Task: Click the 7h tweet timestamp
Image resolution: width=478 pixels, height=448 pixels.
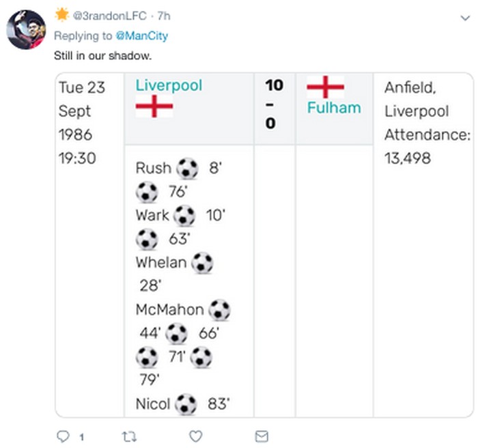Action: (x=163, y=16)
